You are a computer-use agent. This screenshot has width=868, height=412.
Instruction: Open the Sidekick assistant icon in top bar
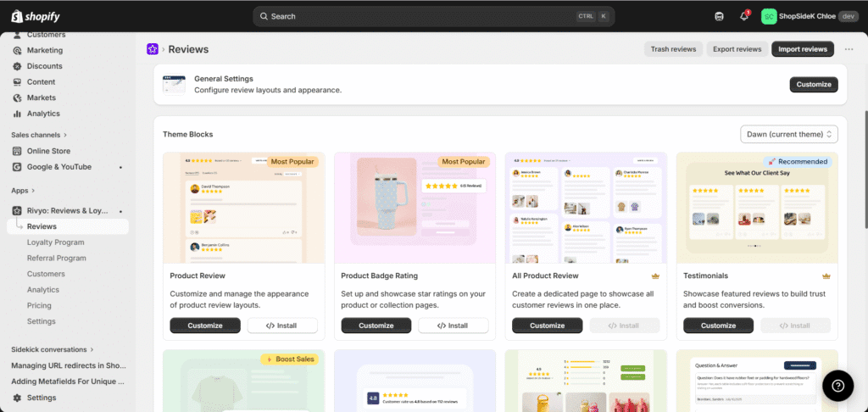pyautogui.click(x=719, y=16)
